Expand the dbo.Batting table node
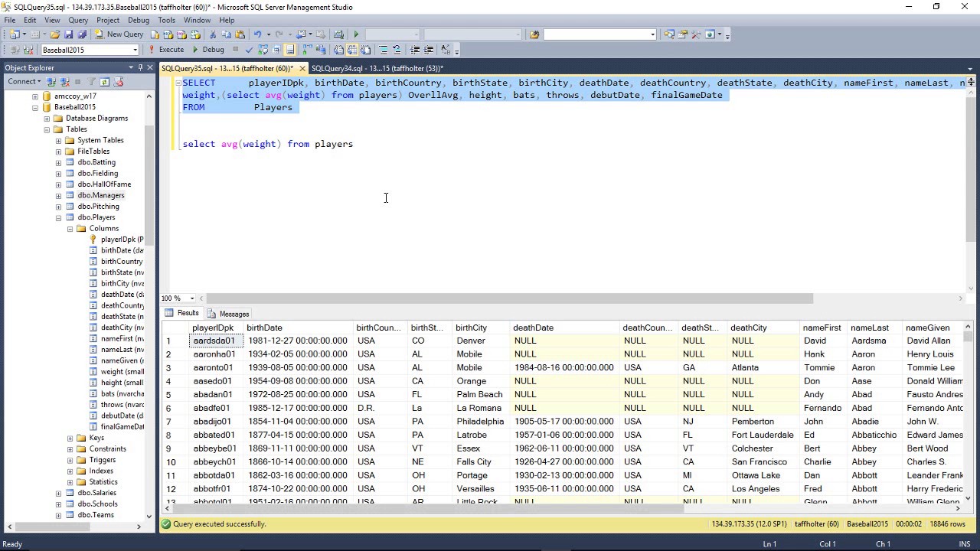 click(58, 162)
